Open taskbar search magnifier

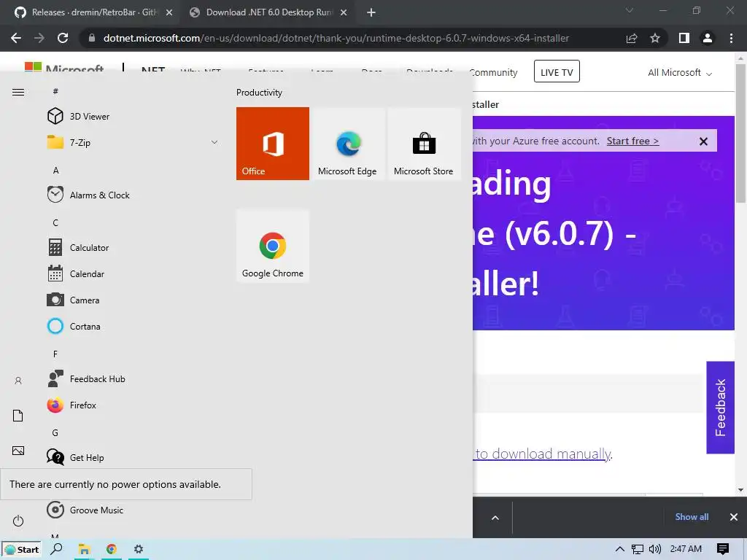tap(57, 548)
